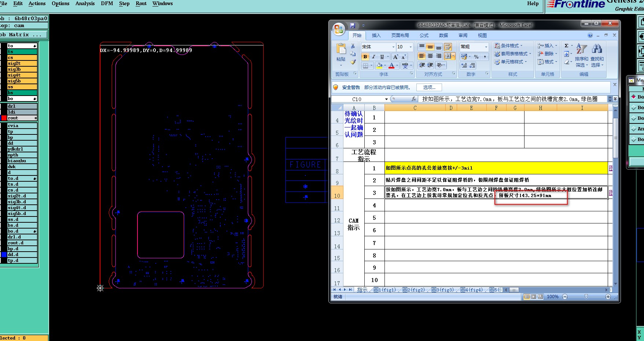Expand the font size dropdown
Viewport: 644px width, 341px height.
(411, 47)
